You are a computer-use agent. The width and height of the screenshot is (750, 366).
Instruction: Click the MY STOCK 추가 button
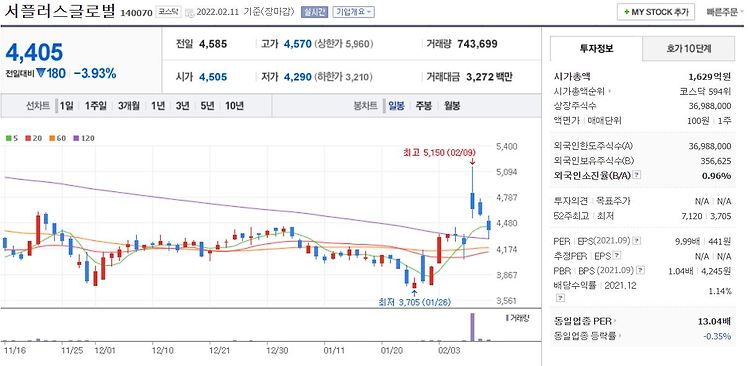(656, 12)
